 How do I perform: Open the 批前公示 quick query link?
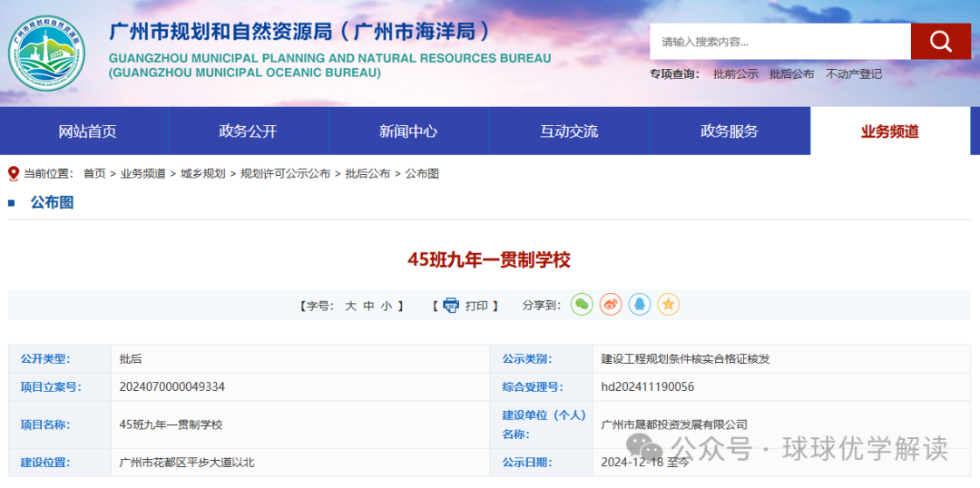click(x=736, y=73)
